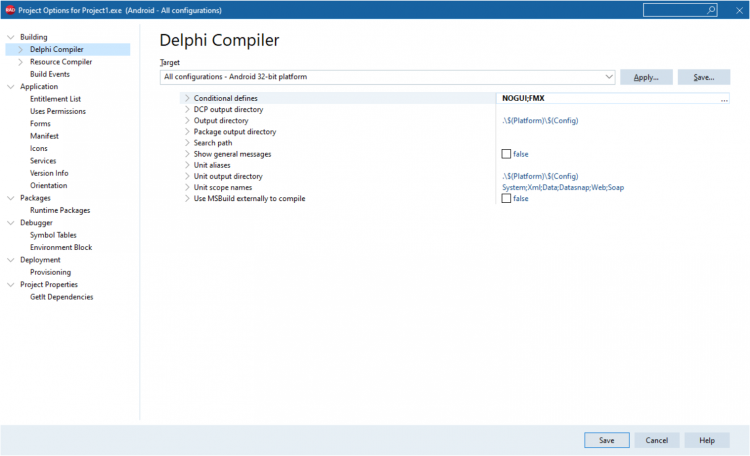750x456 pixels.
Task: Click the Cancel button
Action: [657, 440]
